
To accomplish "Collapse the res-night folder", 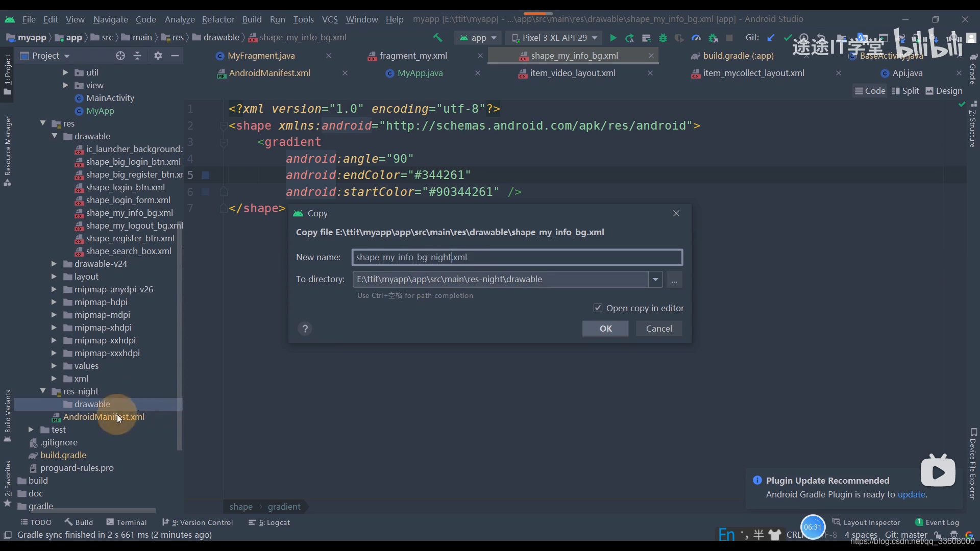I will tap(43, 391).
